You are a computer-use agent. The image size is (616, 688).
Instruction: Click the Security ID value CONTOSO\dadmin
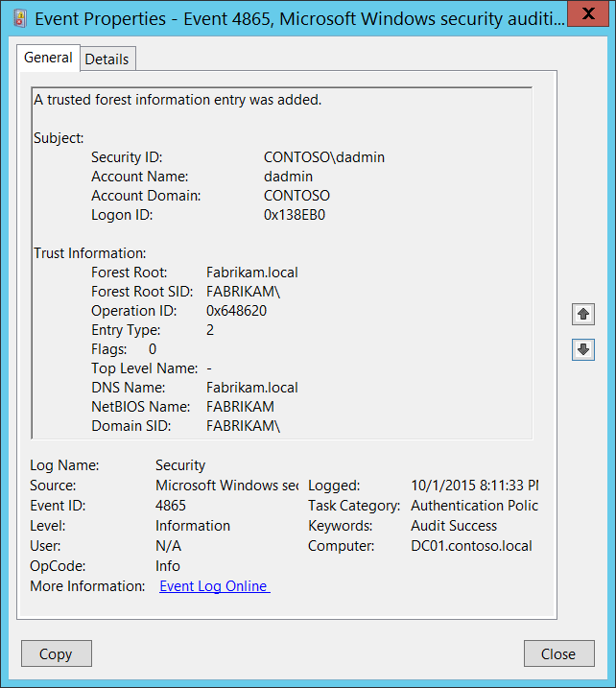[x=323, y=157]
